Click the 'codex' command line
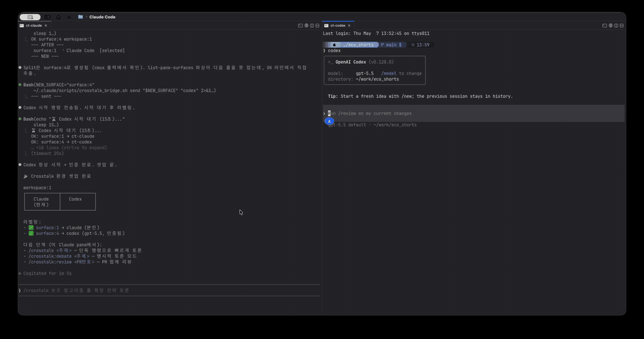The height and width of the screenshot is (339, 644). [332, 50]
